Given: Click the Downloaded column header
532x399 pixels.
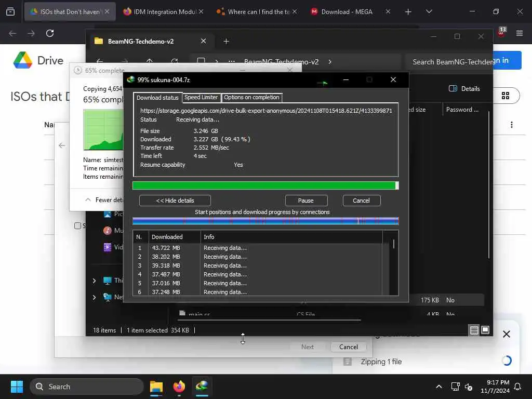Looking at the screenshot, I should pyautogui.click(x=175, y=237).
